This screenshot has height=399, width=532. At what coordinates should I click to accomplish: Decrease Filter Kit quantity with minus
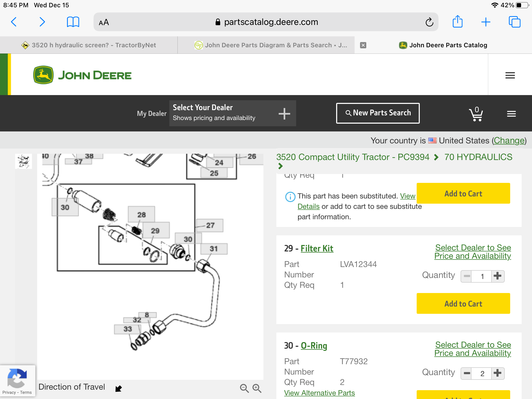[x=467, y=276]
